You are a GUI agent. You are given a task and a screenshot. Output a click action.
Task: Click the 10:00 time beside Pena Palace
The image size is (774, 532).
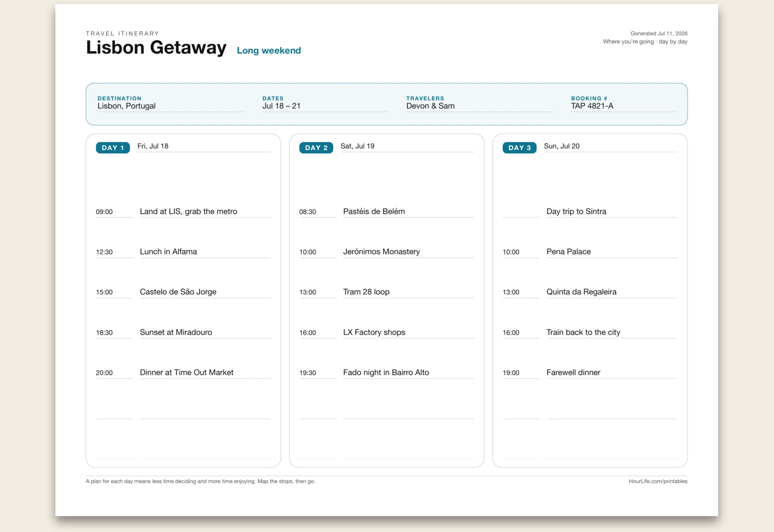coord(511,252)
